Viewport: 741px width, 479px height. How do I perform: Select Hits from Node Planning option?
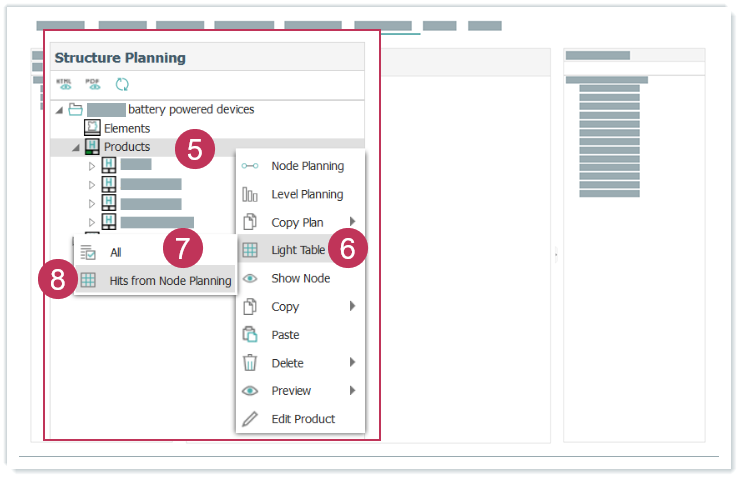(170, 281)
